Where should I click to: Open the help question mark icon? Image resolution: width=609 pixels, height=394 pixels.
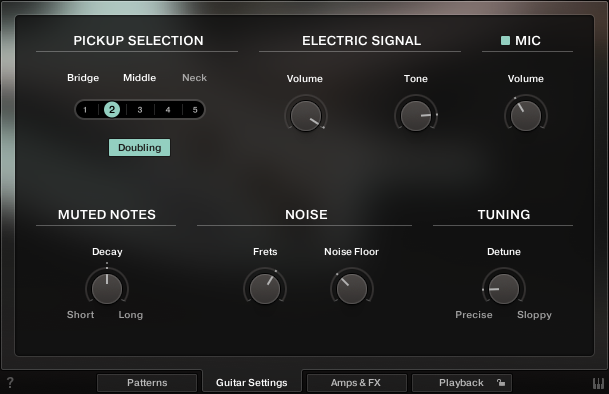tap(10, 383)
